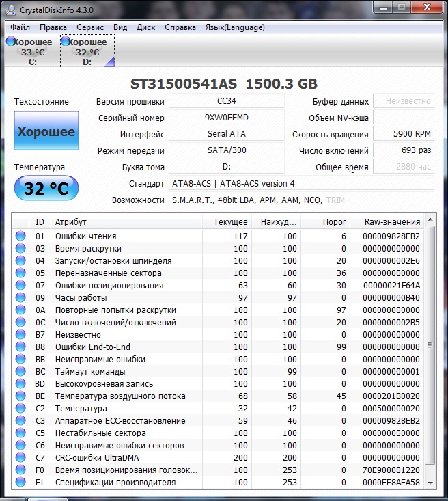This screenshot has width=448, height=501.
Task: Click raw value 70E900001220
Action: (391, 470)
